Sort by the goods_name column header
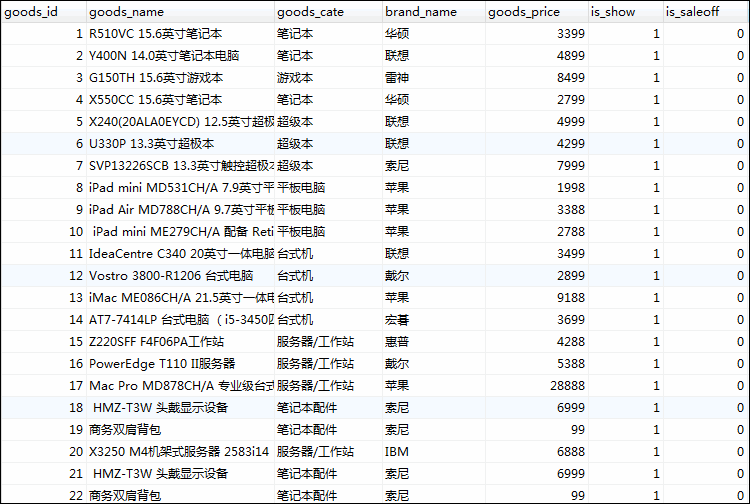 (x=180, y=12)
